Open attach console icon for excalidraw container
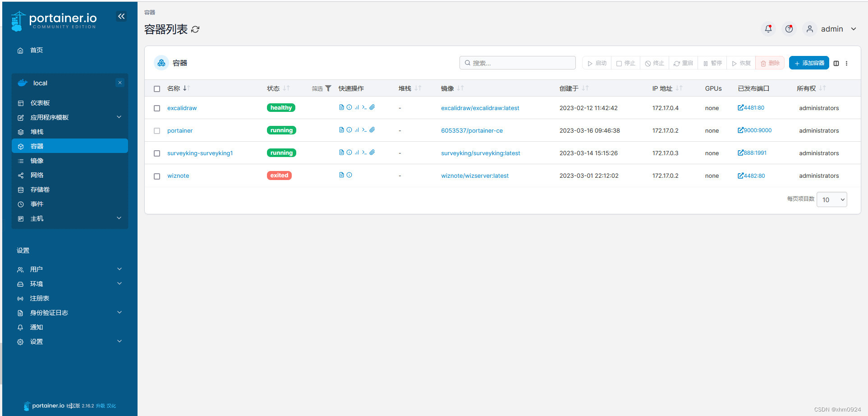The height and width of the screenshot is (416, 868). [x=372, y=107]
